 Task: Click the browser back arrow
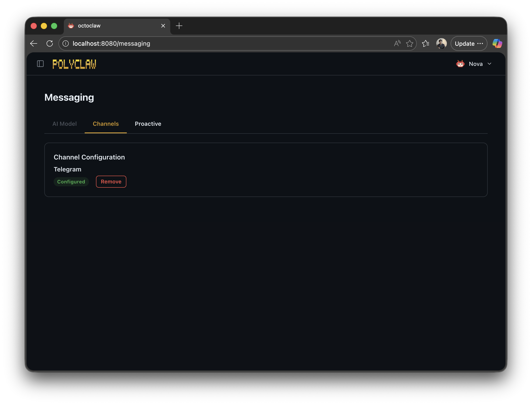[x=34, y=44]
